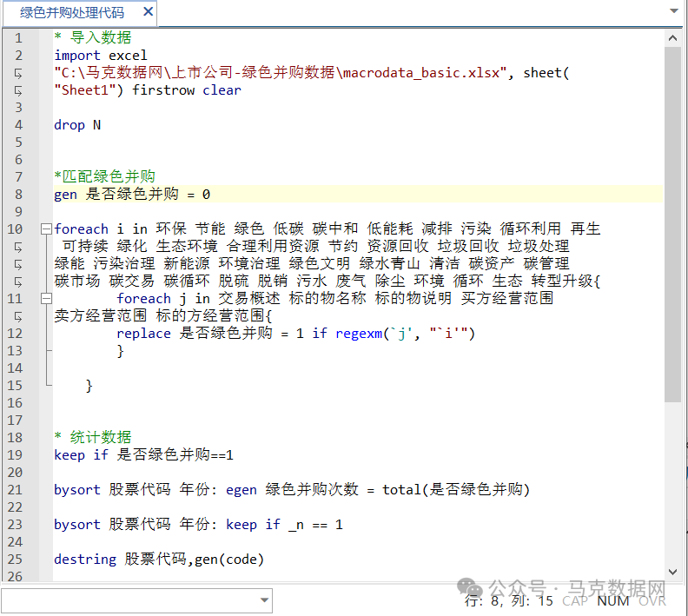Click the vertical scrollbar thumb
The width and height of the screenshot is (688, 616).
672,224
